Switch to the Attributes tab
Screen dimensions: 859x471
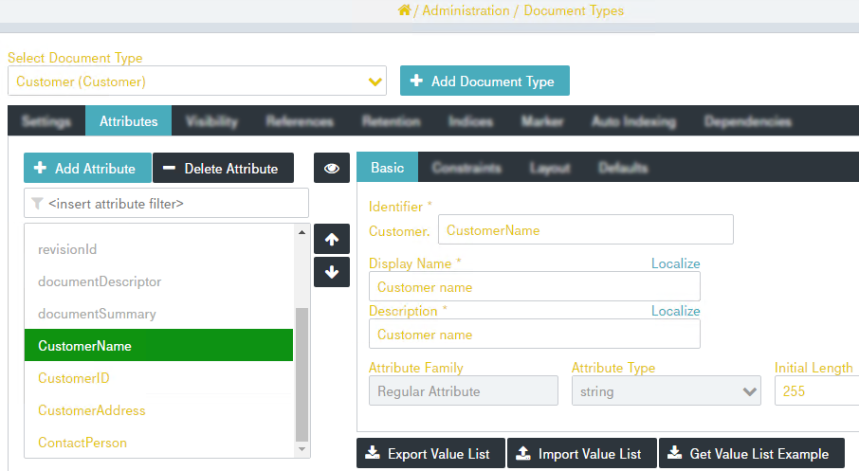pos(128,121)
